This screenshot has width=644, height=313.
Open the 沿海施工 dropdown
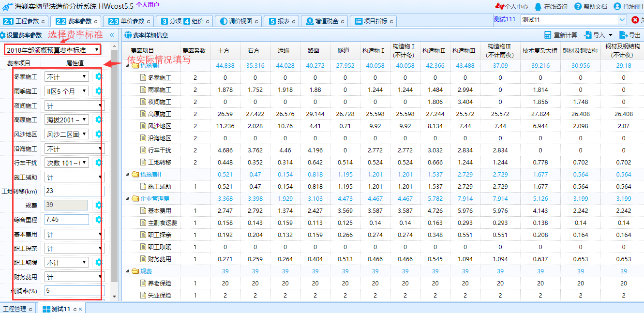(75, 149)
